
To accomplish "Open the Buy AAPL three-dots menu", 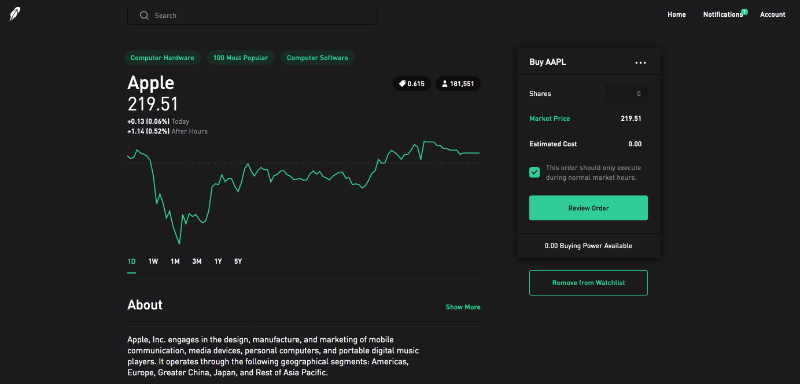I will coord(640,63).
